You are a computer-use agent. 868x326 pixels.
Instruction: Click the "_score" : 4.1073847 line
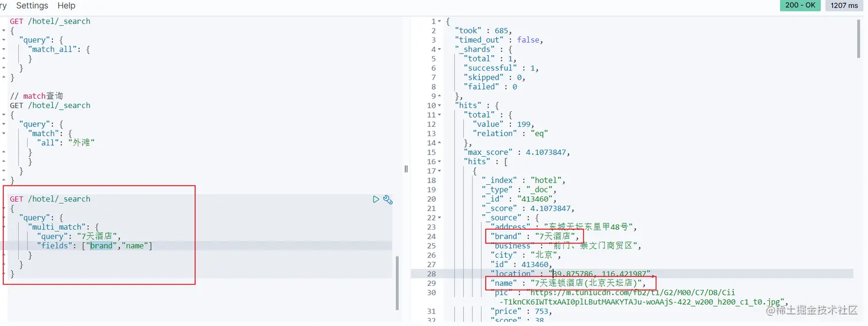click(528, 208)
